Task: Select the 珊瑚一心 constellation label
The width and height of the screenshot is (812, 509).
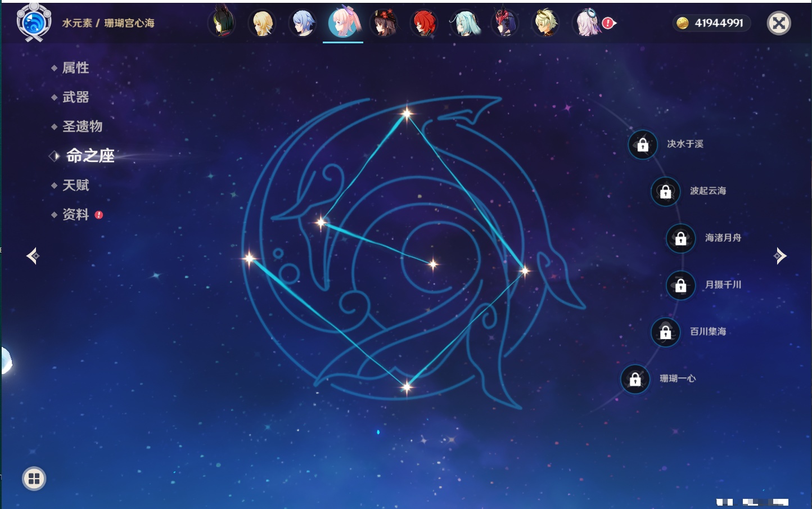Action: [678, 379]
